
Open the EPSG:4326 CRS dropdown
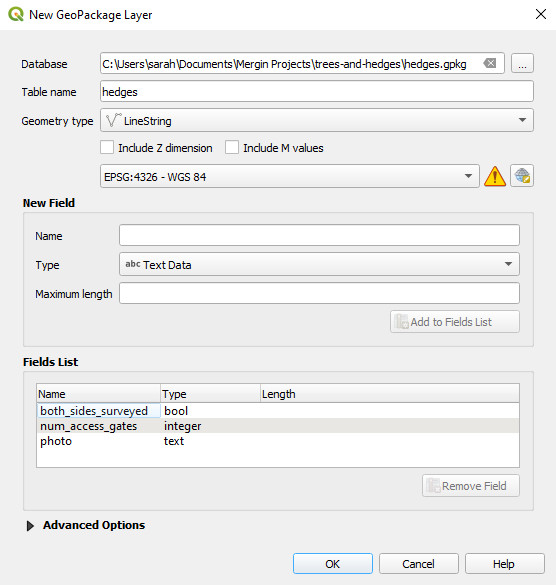[x=290, y=176]
